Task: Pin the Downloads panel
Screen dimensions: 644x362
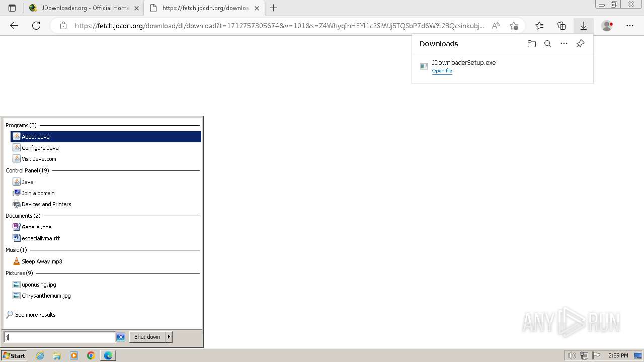Action: 580,44
